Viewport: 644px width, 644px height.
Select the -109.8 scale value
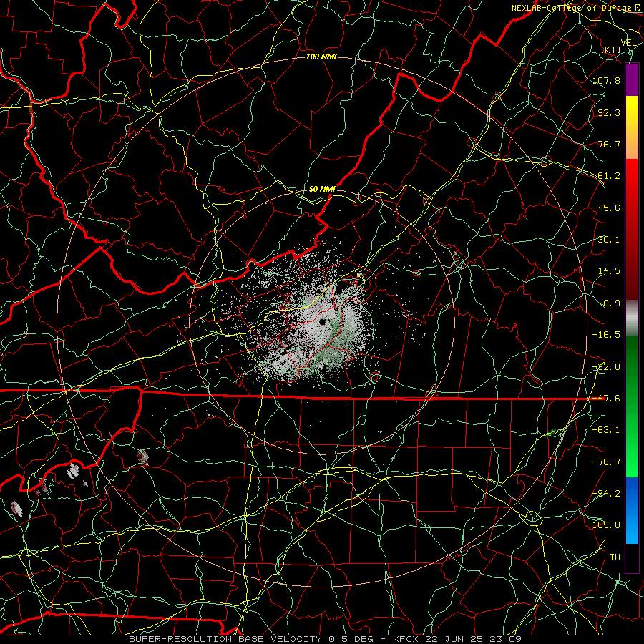[x=603, y=525]
